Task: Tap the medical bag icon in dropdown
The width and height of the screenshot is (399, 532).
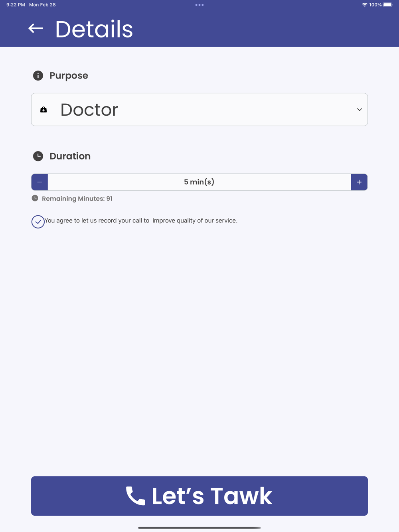Action: [x=43, y=109]
